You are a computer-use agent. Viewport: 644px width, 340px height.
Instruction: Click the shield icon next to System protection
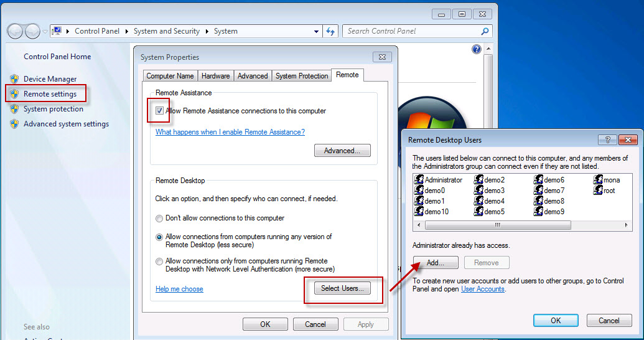coord(14,109)
